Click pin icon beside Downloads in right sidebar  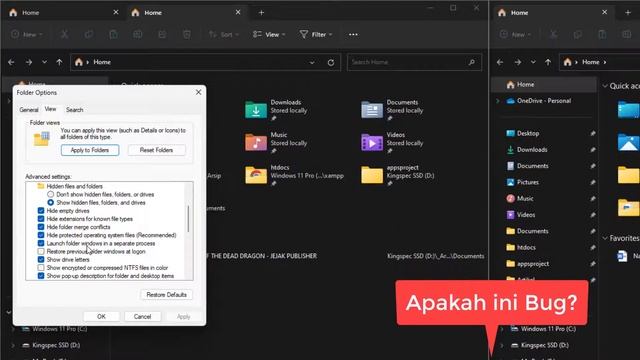pos(592,150)
